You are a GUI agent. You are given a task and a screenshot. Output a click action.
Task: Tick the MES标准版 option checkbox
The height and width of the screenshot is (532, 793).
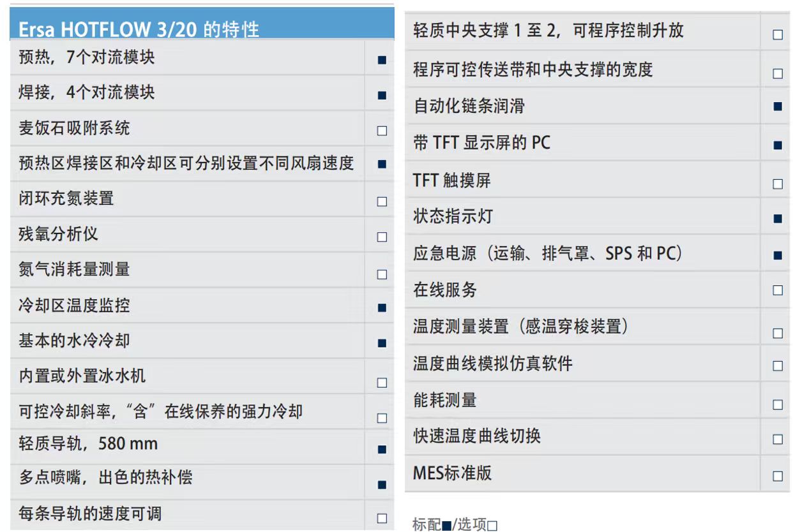point(777,476)
